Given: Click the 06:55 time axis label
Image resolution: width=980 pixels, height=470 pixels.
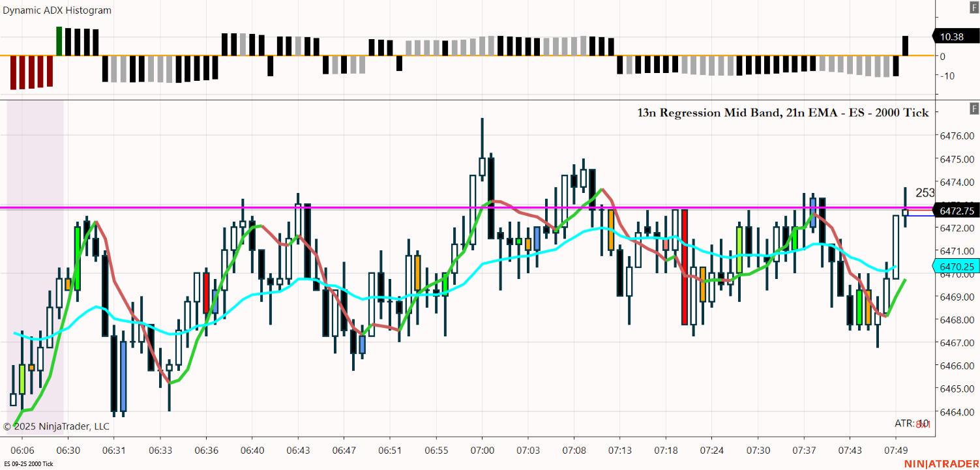Looking at the screenshot, I should click(436, 450).
